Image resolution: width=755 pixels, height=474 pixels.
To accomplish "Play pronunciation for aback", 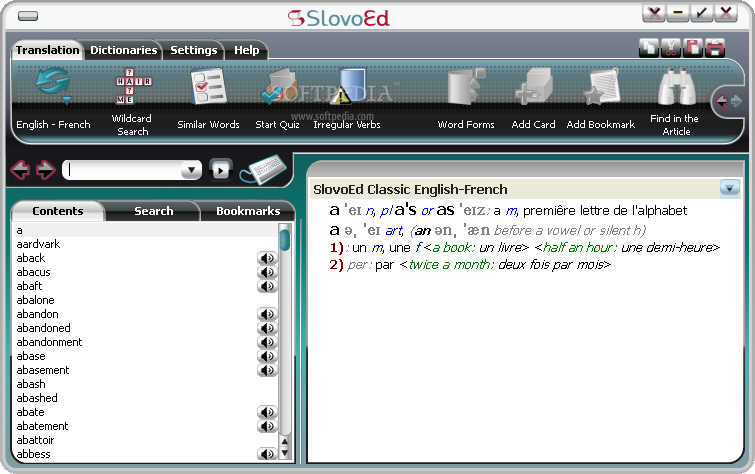I will coord(267,258).
